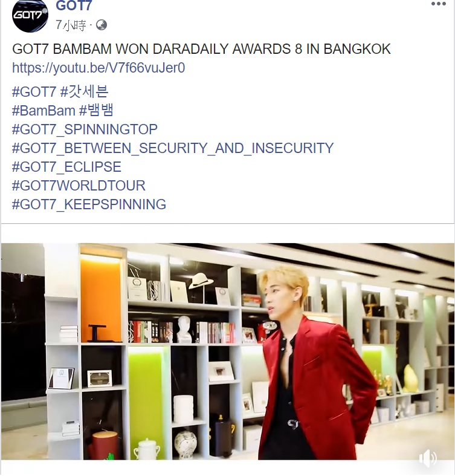Select the #뱀뱀 hashtag
The height and width of the screenshot is (476, 455).
[x=97, y=110]
